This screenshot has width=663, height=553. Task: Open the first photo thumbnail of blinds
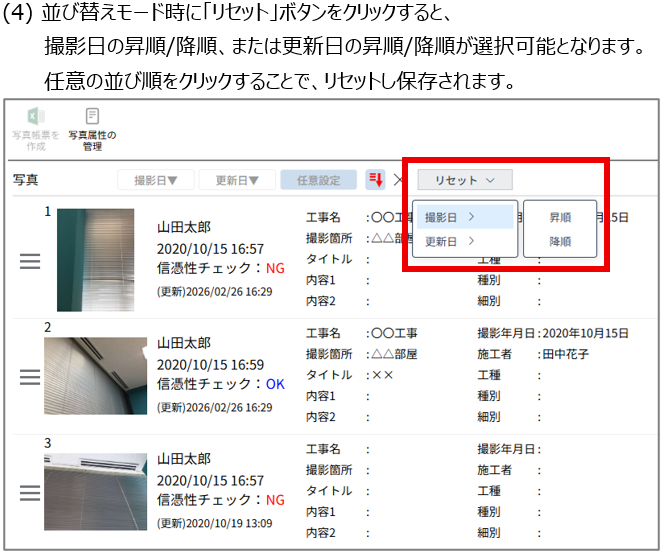(95, 246)
